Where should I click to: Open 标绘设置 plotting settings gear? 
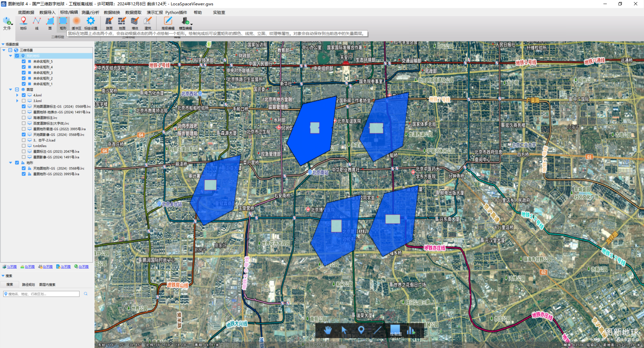click(x=91, y=23)
